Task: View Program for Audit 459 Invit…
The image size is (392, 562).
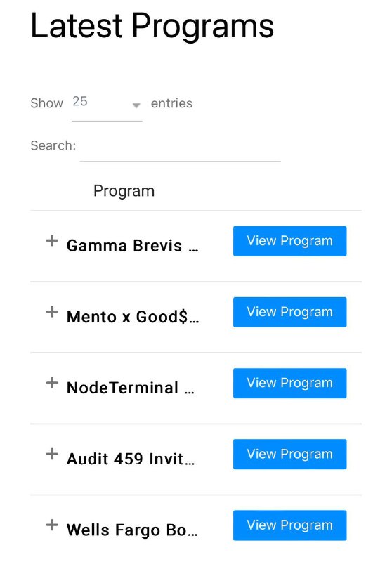Action: (289, 454)
